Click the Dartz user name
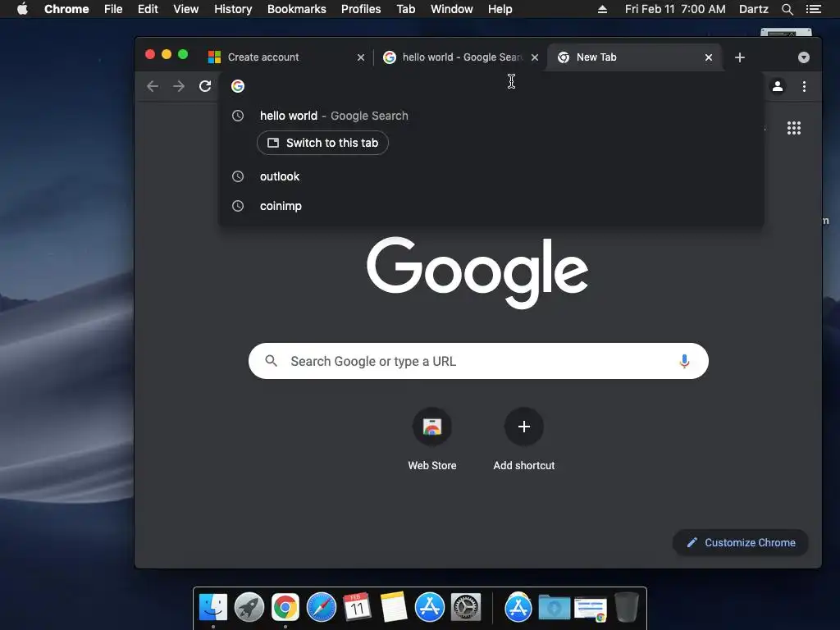Screen dimensions: 840x630 pos(753,9)
